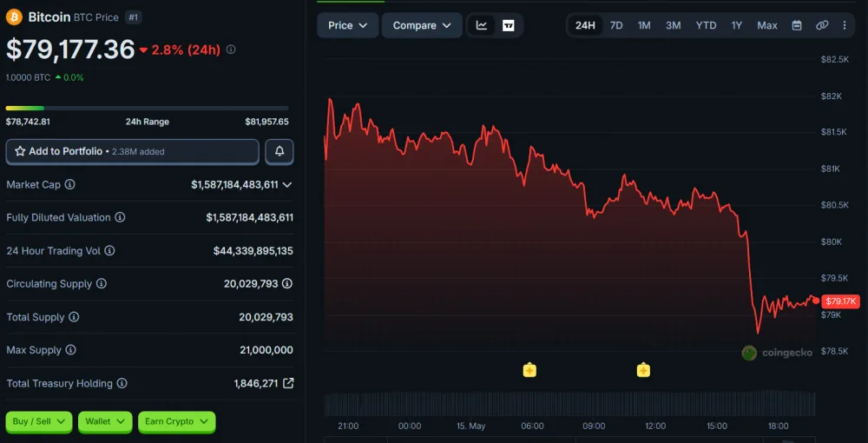Open info icon next to 24h change
Image resolution: width=868 pixels, height=443 pixels.
point(232,50)
